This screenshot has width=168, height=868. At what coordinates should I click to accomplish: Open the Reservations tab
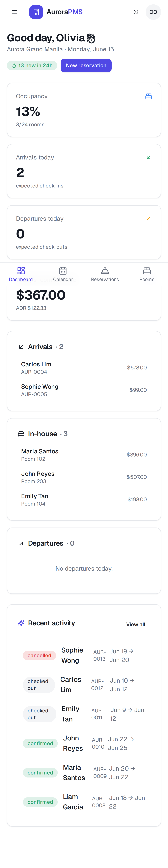pyautogui.click(x=105, y=274)
